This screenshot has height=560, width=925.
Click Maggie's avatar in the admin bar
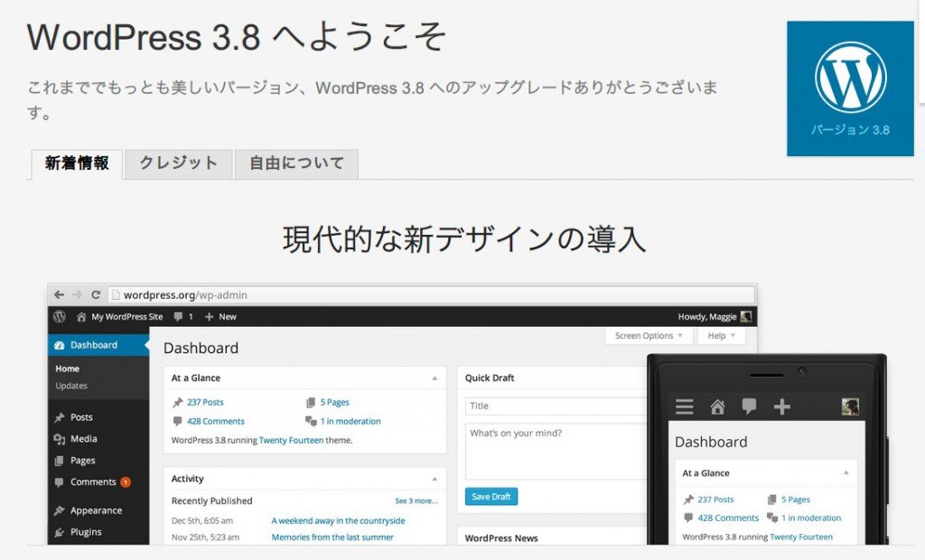click(x=745, y=317)
